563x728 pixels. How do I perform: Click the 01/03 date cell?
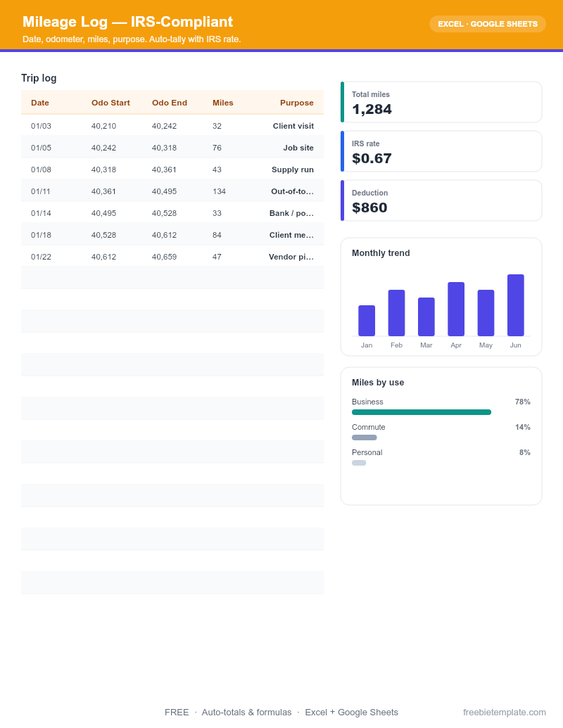coord(41,127)
